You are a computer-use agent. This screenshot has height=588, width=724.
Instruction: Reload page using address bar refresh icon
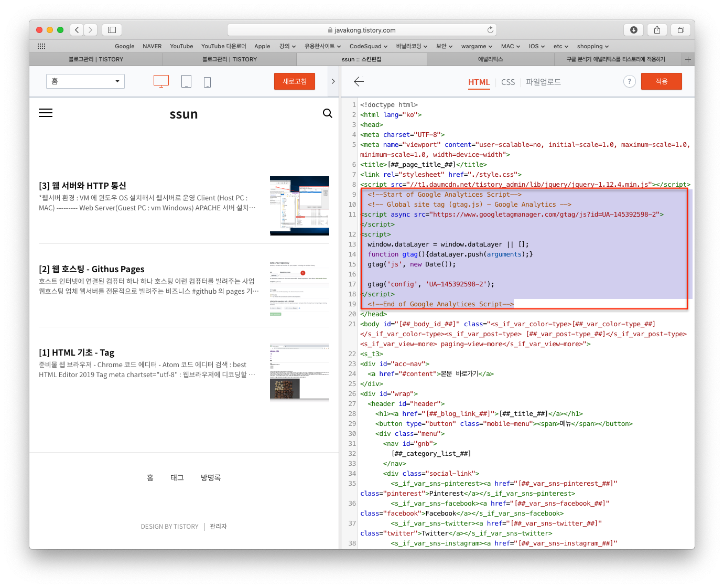490,30
